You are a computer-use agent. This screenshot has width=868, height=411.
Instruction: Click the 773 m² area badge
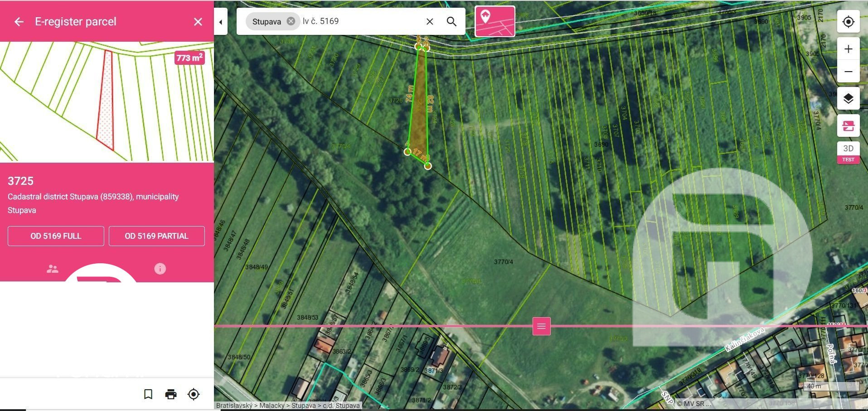[x=189, y=58]
